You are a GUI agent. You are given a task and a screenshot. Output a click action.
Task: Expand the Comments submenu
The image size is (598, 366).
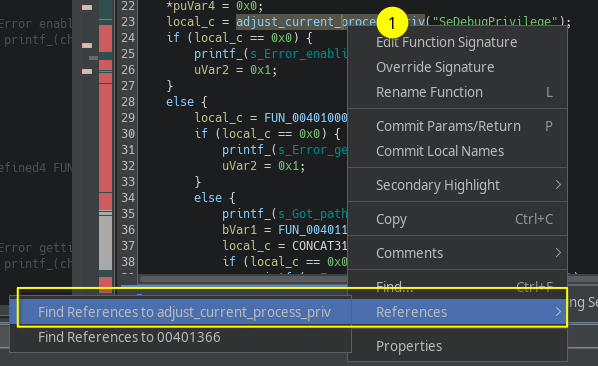coord(457,253)
